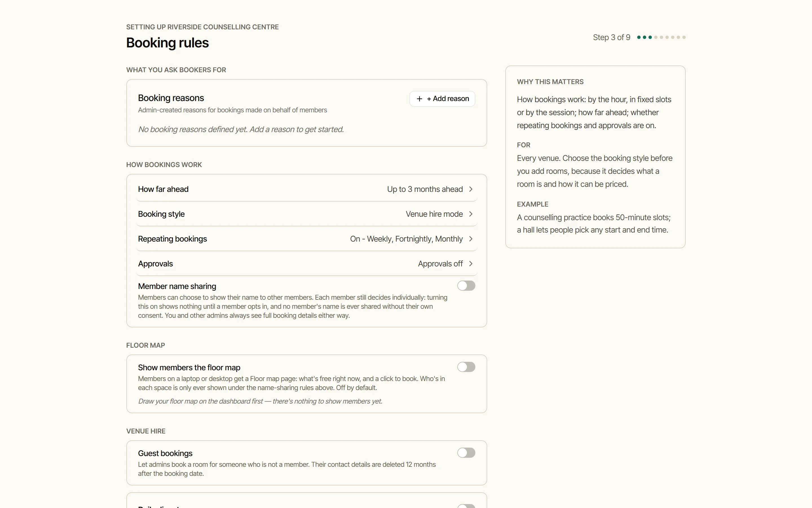Click the 'Step 3 of 9' text

(x=611, y=37)
